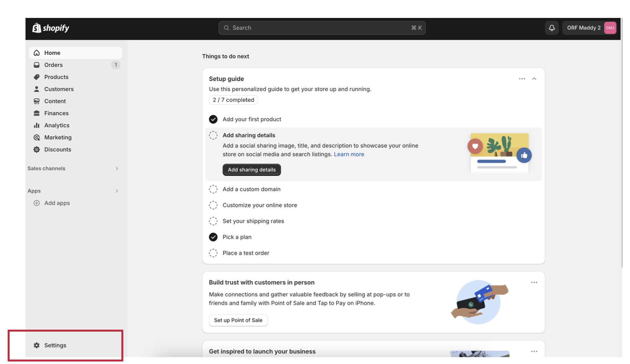Click the Orders inbox icon

[37, 65]
